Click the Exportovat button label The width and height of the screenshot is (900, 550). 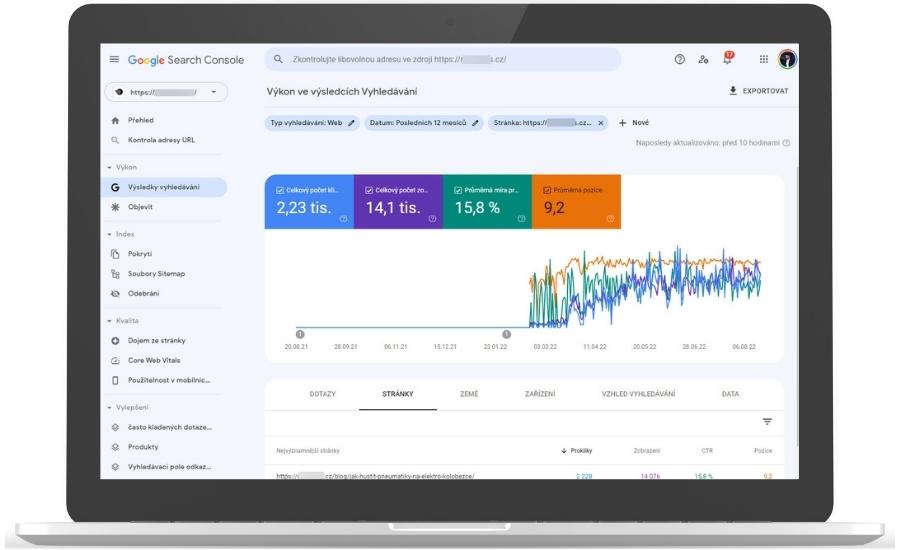tap(766, 91)
